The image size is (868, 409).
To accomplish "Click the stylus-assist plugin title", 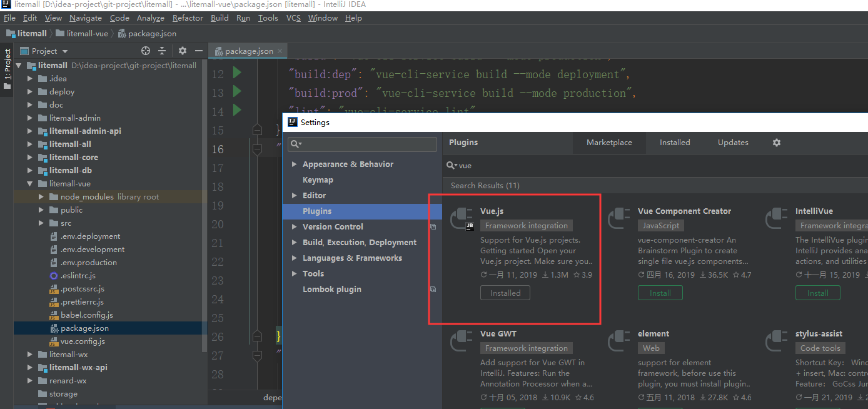I will [819, 334].
